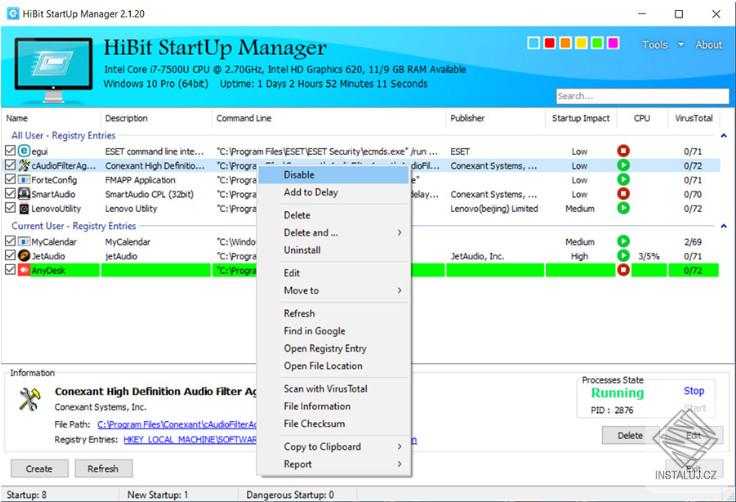Click the large tools icon in Information panel
The width and height of the screenshot is (736, 502).
[x=30, y=399]
